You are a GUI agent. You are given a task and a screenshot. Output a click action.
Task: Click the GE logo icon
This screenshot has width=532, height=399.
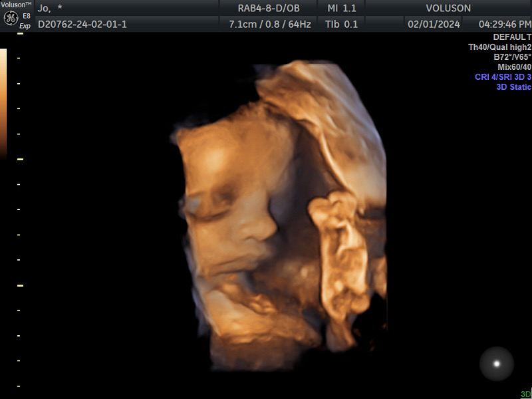pos(10,19)
